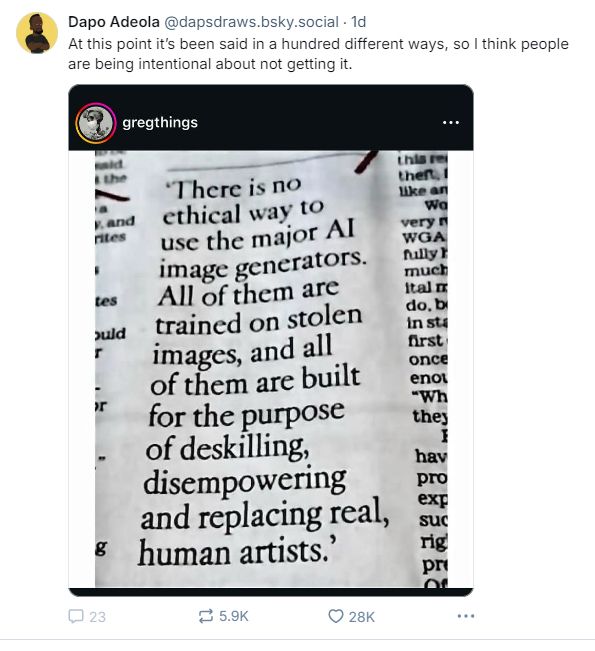Open the Dapo Adeola display name
595x651 pixels.
pyautogui.click(x=114, y=22)
